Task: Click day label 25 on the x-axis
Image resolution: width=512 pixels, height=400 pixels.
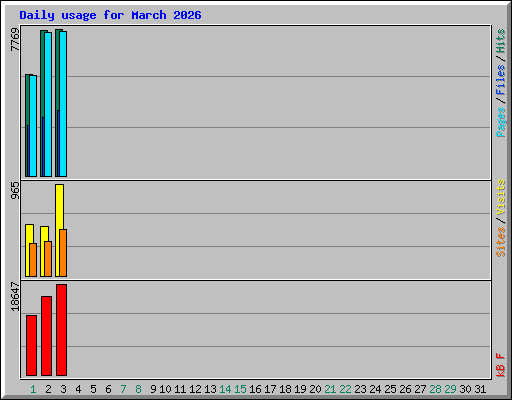Action: (x=390, y=389)
